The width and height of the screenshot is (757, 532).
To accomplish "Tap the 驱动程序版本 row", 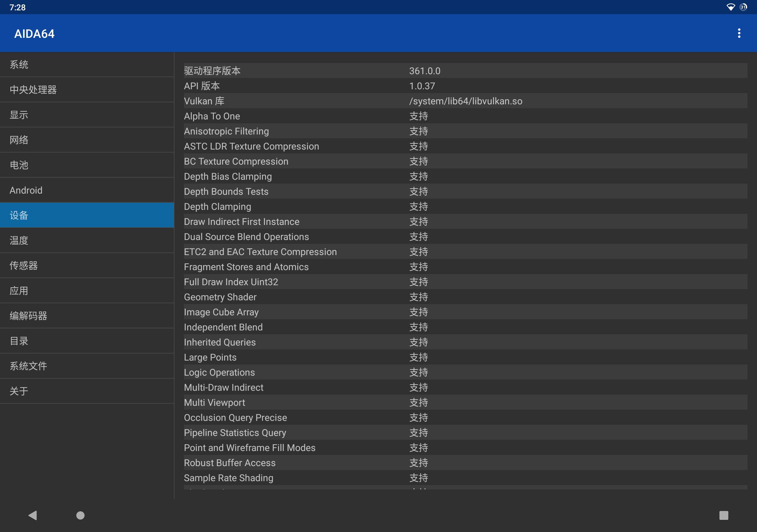I will point(465,71).
